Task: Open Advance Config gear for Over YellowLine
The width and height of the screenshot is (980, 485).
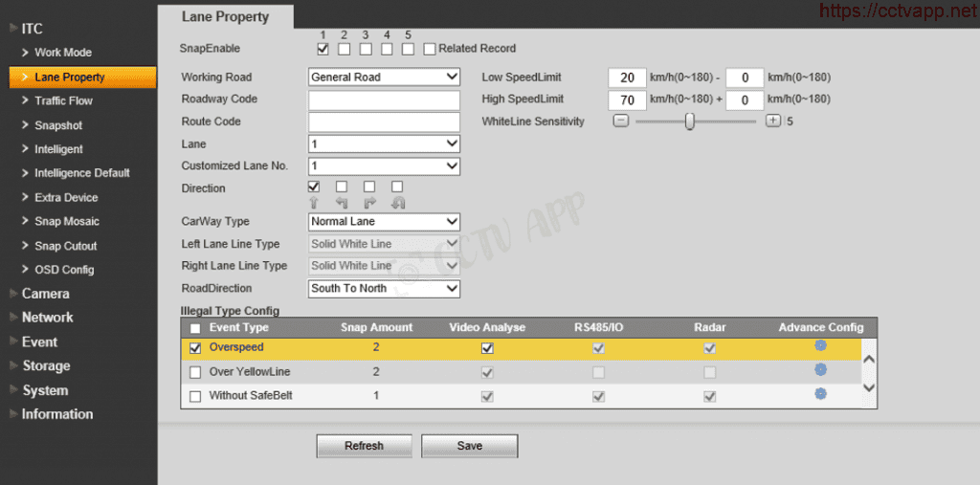Action: click(820, 369)
